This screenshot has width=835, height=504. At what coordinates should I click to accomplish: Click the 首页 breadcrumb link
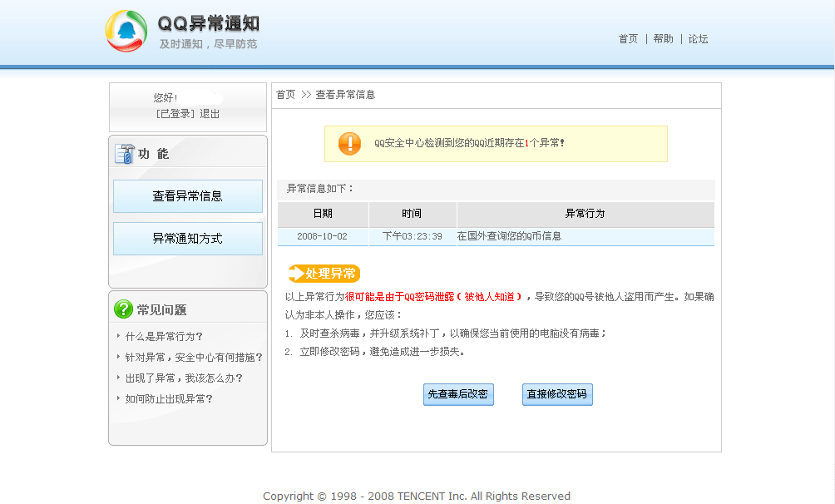tap(285, 95)
